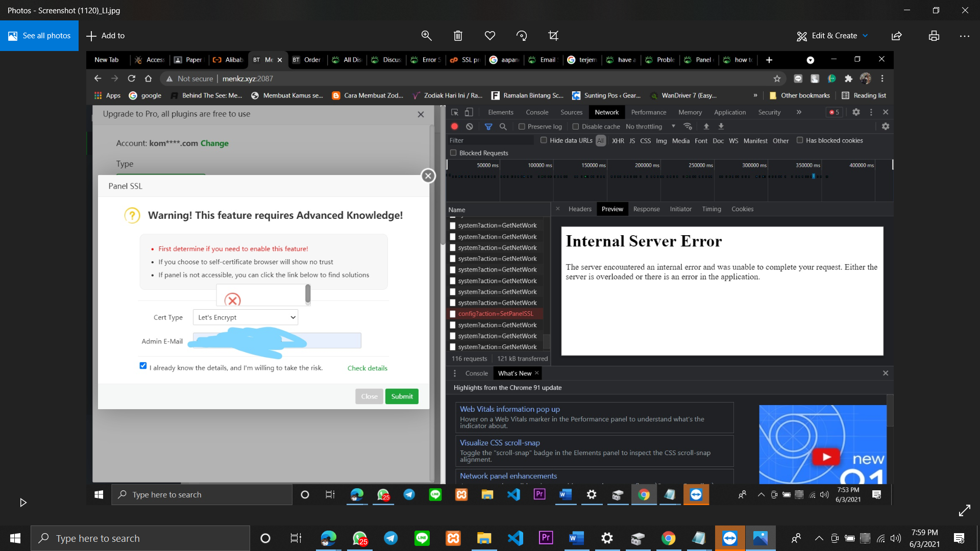Click the clear network log icon
This screenshot has height=551, width=980.
(x=470, y=127)
